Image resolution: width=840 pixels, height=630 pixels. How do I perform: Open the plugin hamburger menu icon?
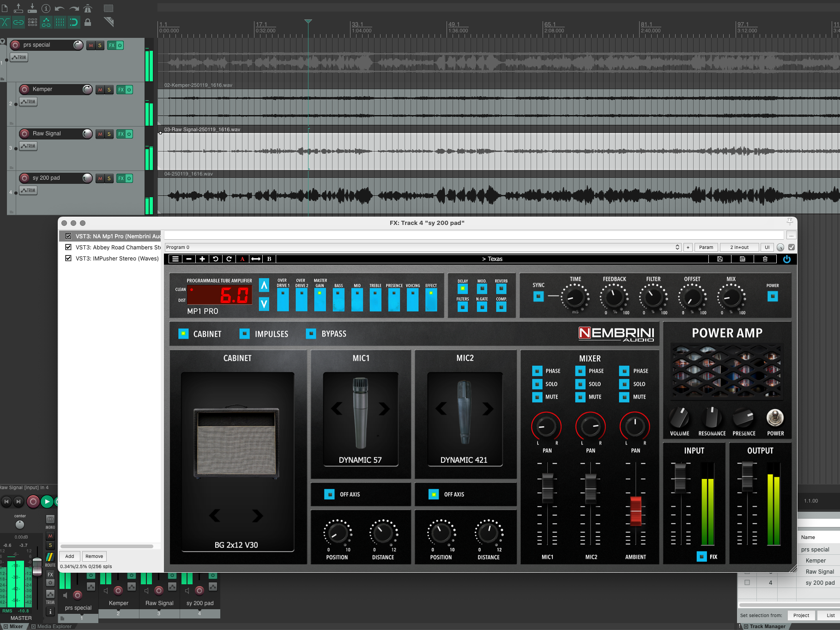pos(175,259)
